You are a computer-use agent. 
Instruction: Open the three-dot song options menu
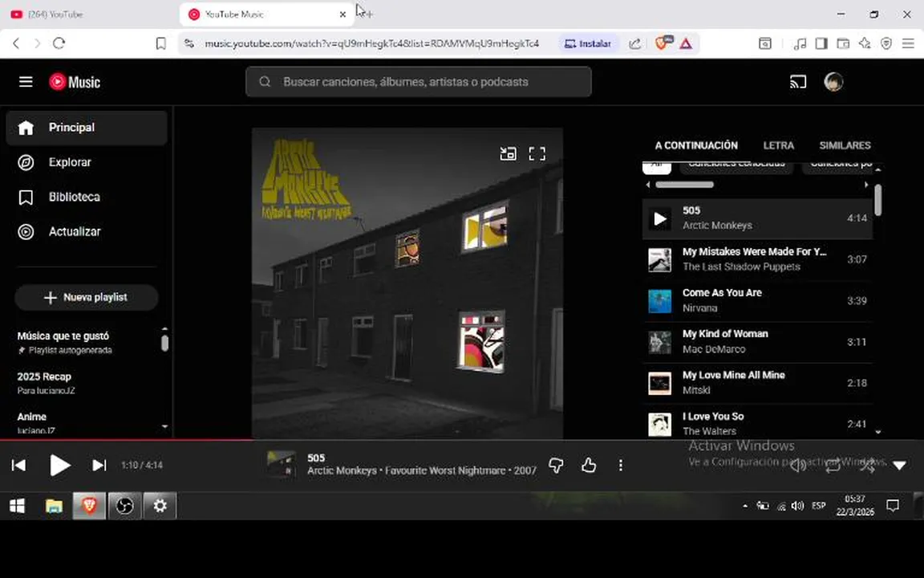coord(621,466)
